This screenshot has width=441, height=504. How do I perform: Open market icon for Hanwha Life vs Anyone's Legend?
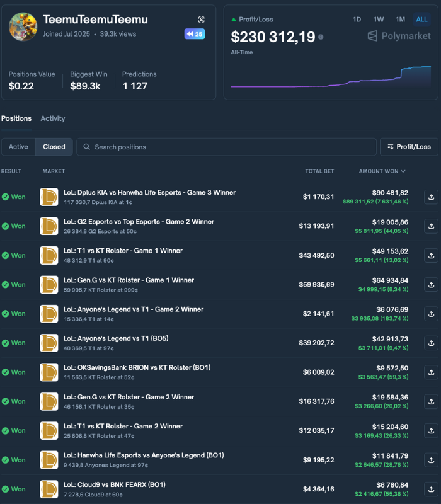[49, 460]
